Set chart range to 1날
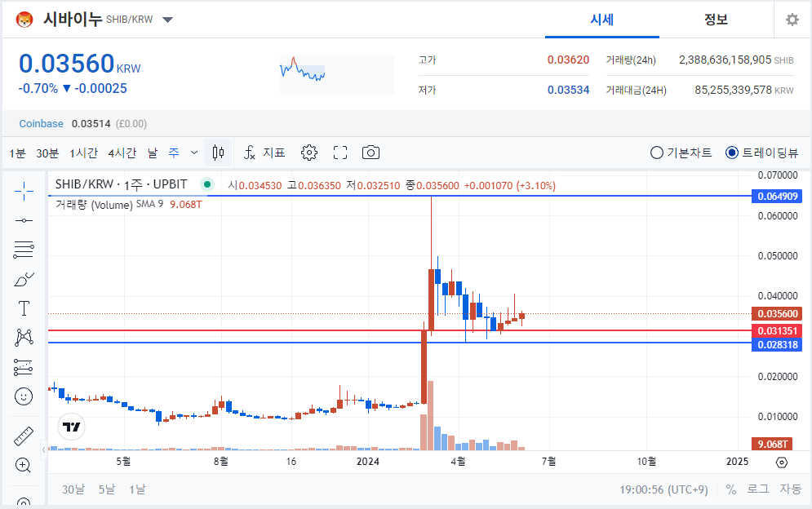This screenshot has width=812, height=509. (137, 489)
